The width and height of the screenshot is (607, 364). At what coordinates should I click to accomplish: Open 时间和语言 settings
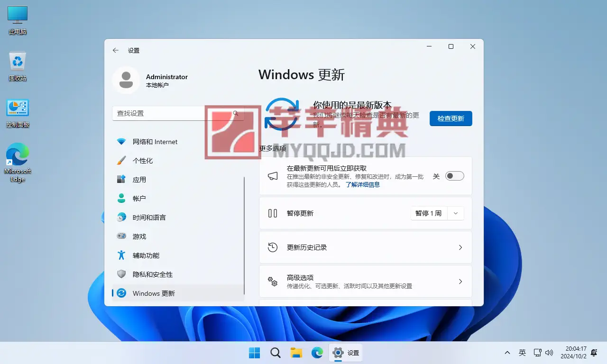coord(149,218)
